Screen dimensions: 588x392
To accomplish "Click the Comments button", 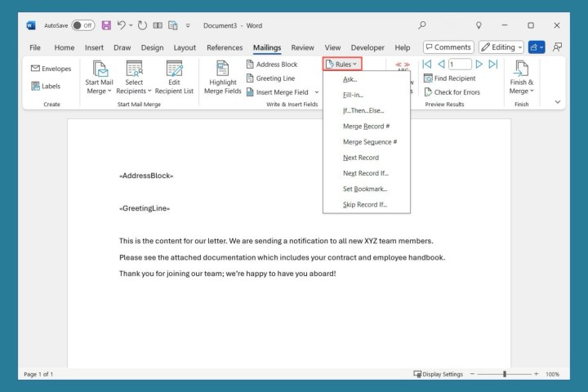I will tap(448, 47).
